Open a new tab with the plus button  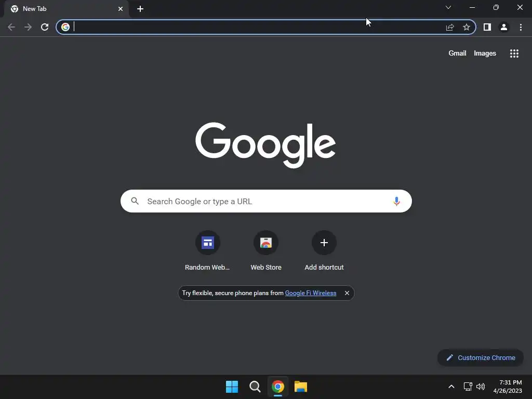pos(140,9)
